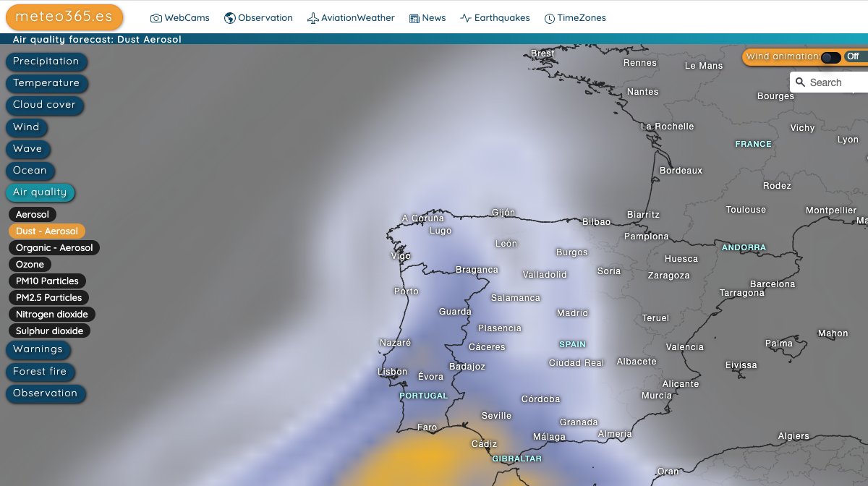Click Oran on the map

668,472
